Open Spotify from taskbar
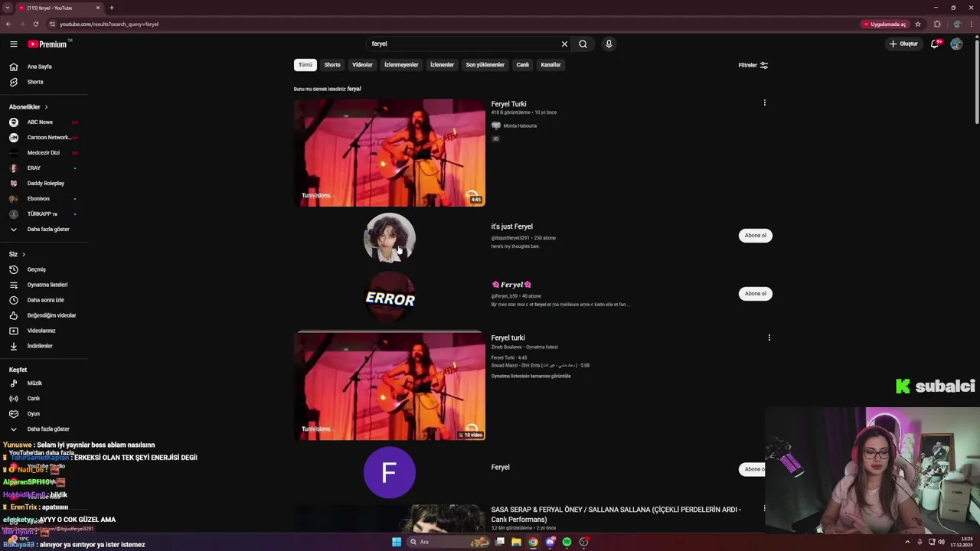The width and height of the screenshot is (980, 551). tap(567, 542)
